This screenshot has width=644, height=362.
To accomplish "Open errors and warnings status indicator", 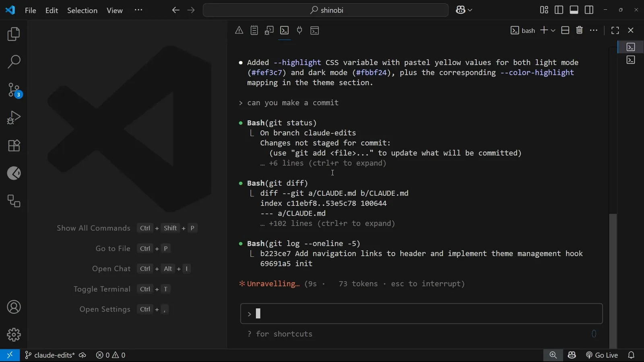I will [111, 355].
